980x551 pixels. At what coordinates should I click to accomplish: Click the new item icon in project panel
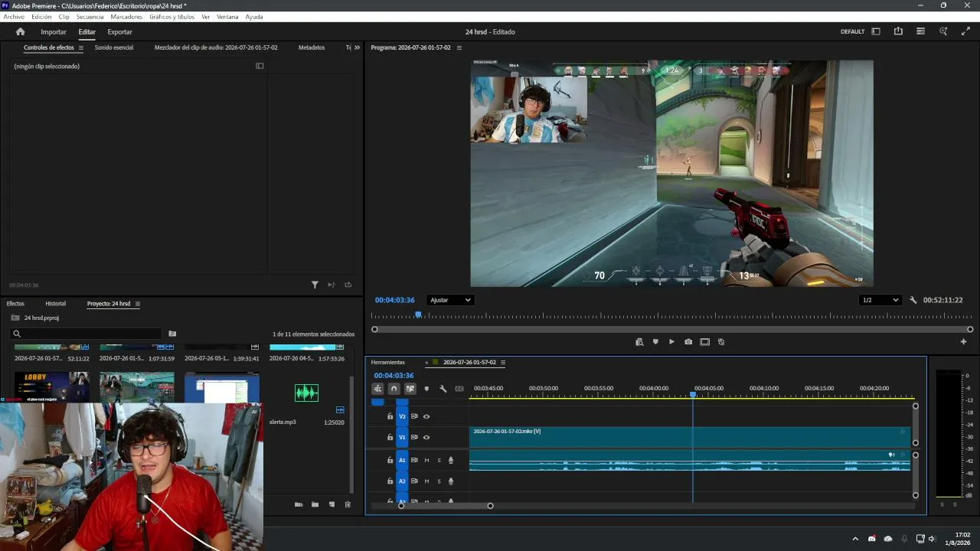click(x=332, y=504)
